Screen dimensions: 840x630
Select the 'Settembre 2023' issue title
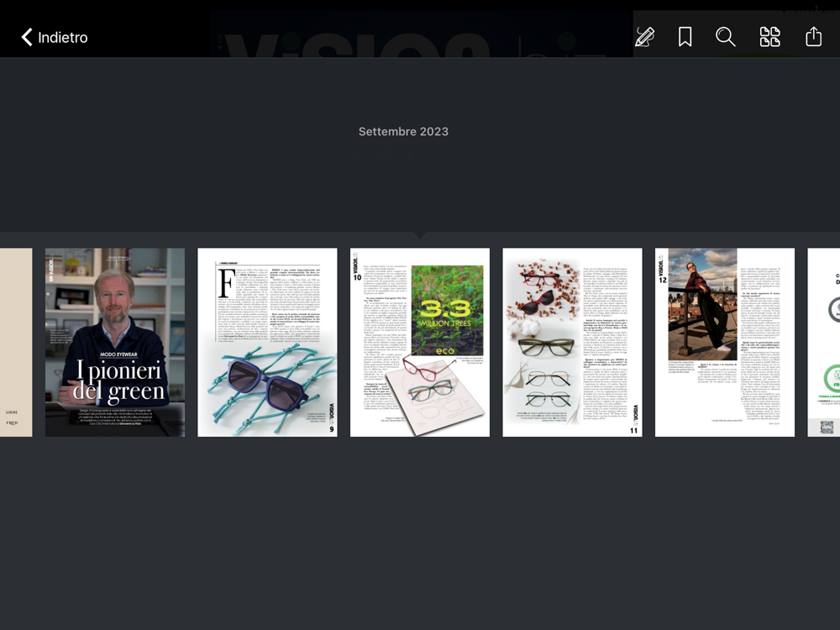[x=403, y=131]
